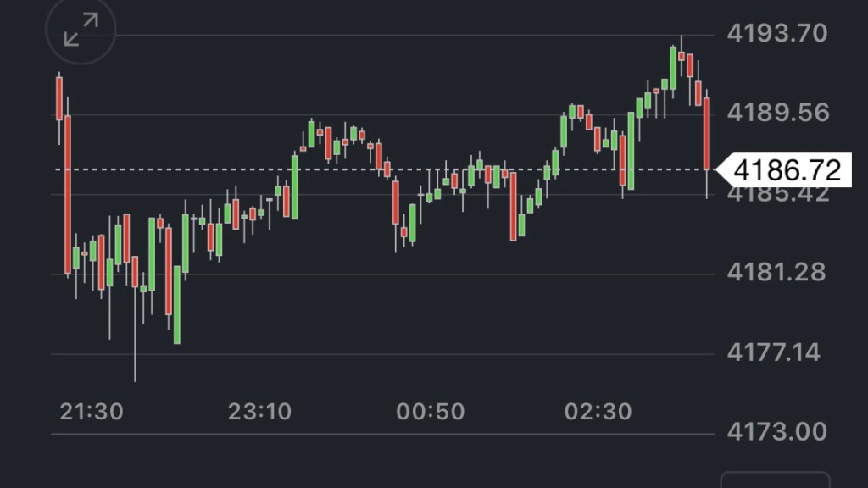868x488 pixels.
Task: Click the 4181.28 price axis label
Action: pyautogui.click(x=776, y=273)
